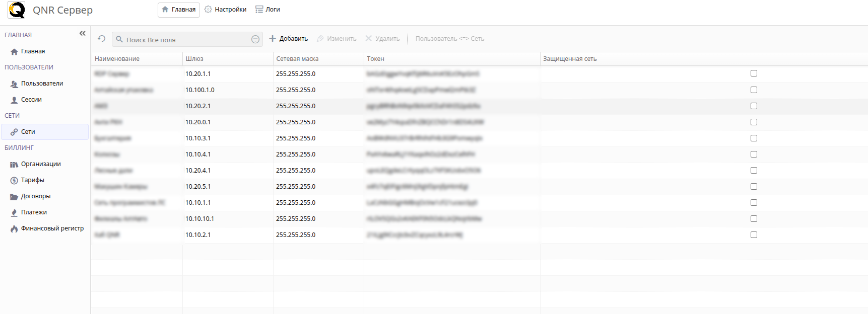868x314 pixels.
Task: Check protected network box for gateway 10.100.1.0
Action: pos(754,90)
